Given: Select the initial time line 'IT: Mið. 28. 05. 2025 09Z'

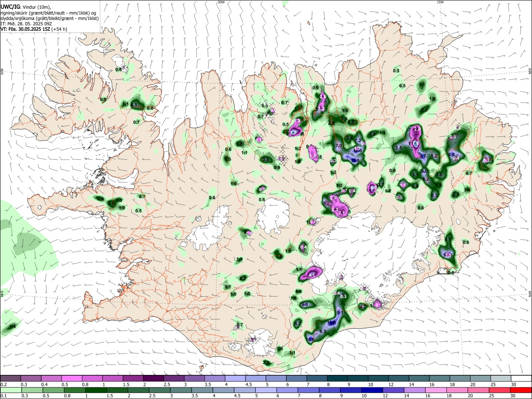Looking at the screenshot, I should (26, 24).
